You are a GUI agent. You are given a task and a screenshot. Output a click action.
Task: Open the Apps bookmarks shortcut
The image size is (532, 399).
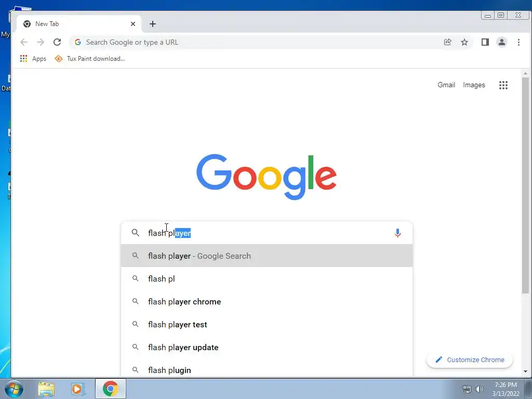click(33, 59)
